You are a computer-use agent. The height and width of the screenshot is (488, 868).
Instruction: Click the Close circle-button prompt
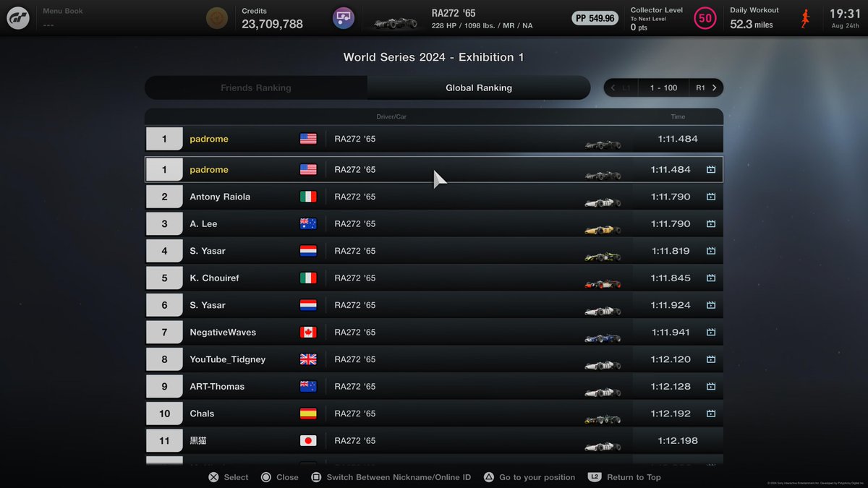click(279, 477)
